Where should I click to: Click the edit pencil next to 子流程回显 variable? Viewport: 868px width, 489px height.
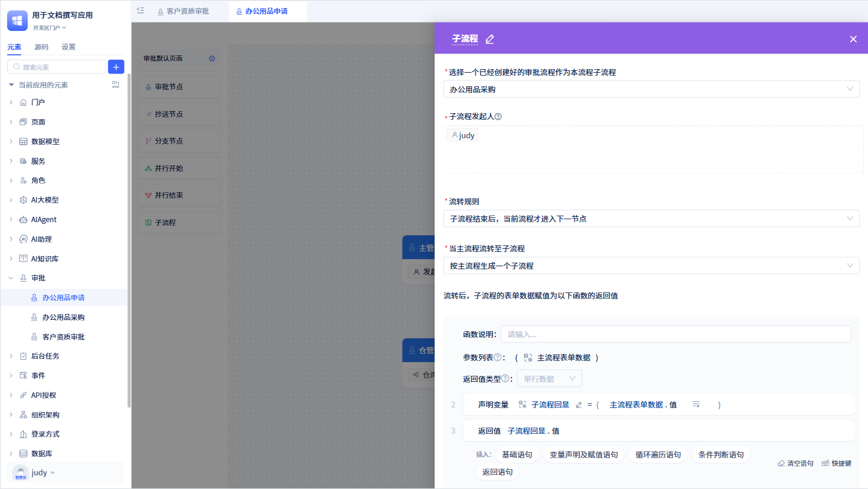pos(578,404)
